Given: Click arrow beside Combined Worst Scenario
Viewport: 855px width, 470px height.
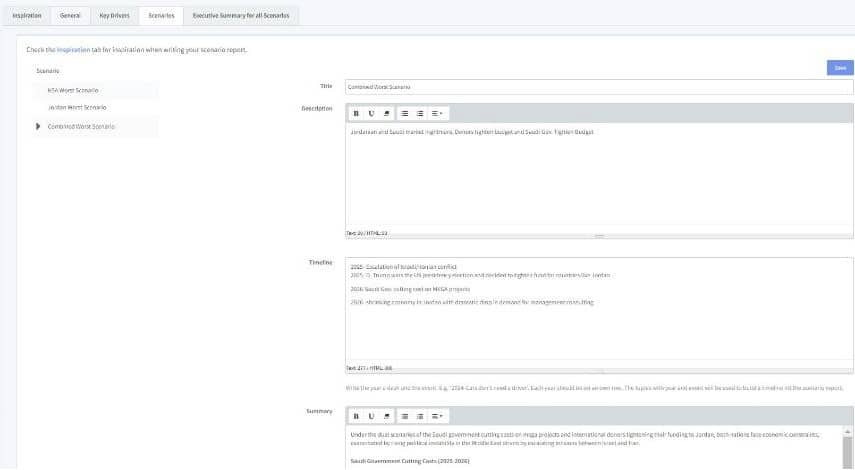Looking at the screenshot, I should point(38,126).
